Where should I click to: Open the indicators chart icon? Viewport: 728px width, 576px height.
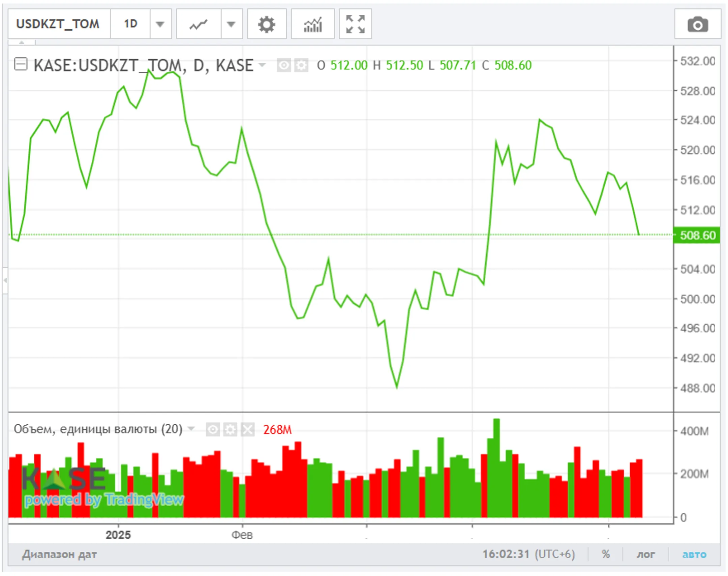(x=312, y=24)
